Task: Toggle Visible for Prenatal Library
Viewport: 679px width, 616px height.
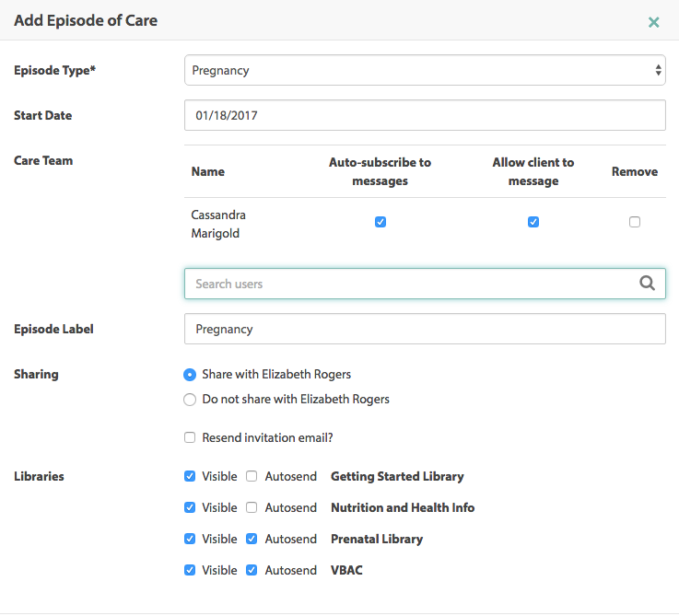Action: point(190,539)
